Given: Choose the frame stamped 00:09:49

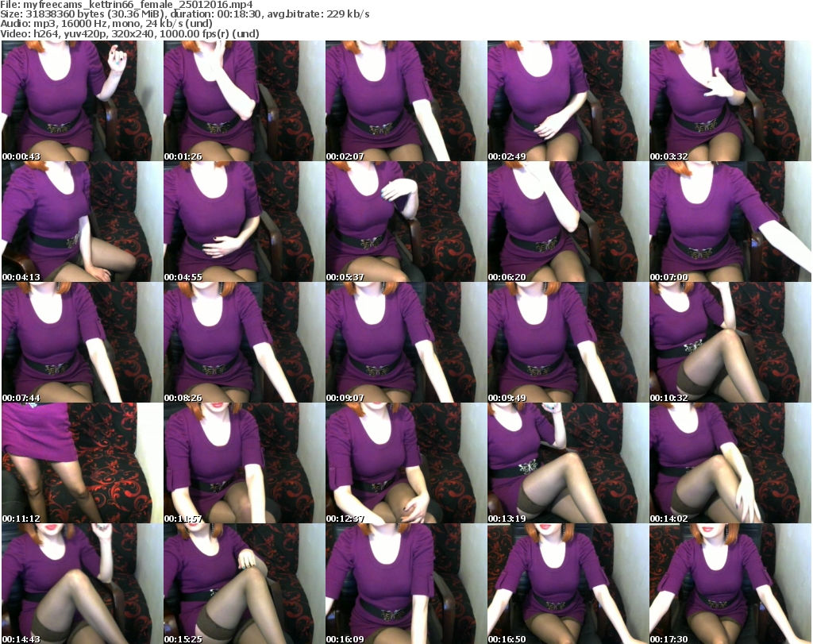Looking at the screenshot, I should (568, 342).
